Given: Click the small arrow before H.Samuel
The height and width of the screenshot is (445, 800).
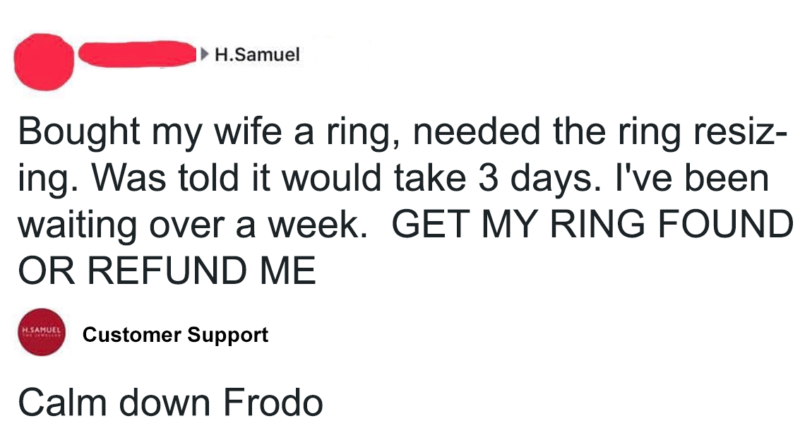Looking at the screenshot, I should [x=206, y=54].
